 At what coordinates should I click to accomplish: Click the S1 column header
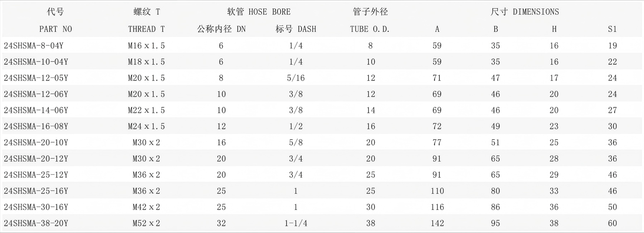point(612,29)
